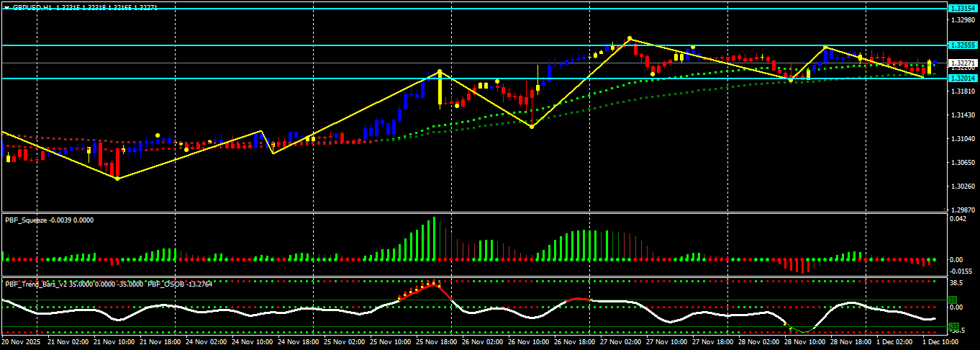Click the 1.31810 price axis value
The image size is (980, 350).
pyautogui.click(x=963, y=91)
